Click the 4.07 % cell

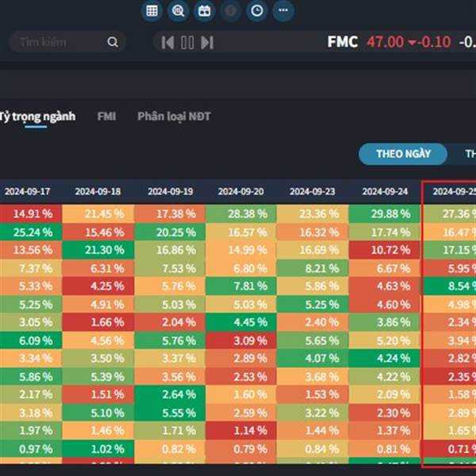tap(313, 359)
